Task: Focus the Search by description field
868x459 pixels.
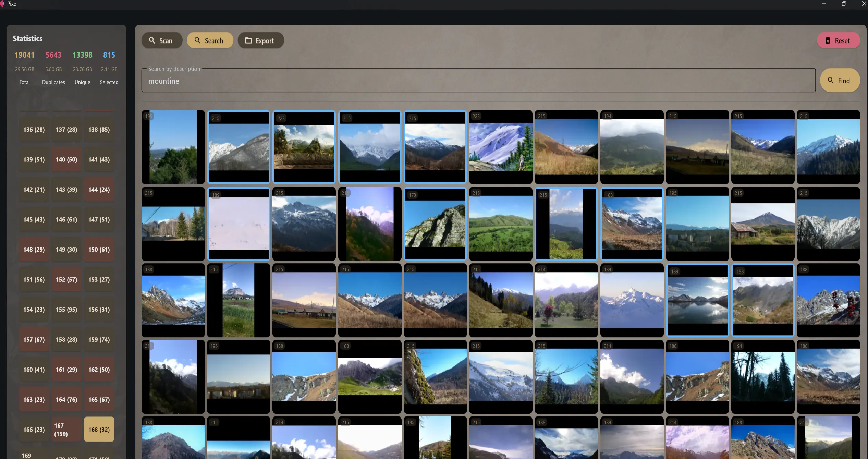Action: pyautogui.click(x=478, y=81)
